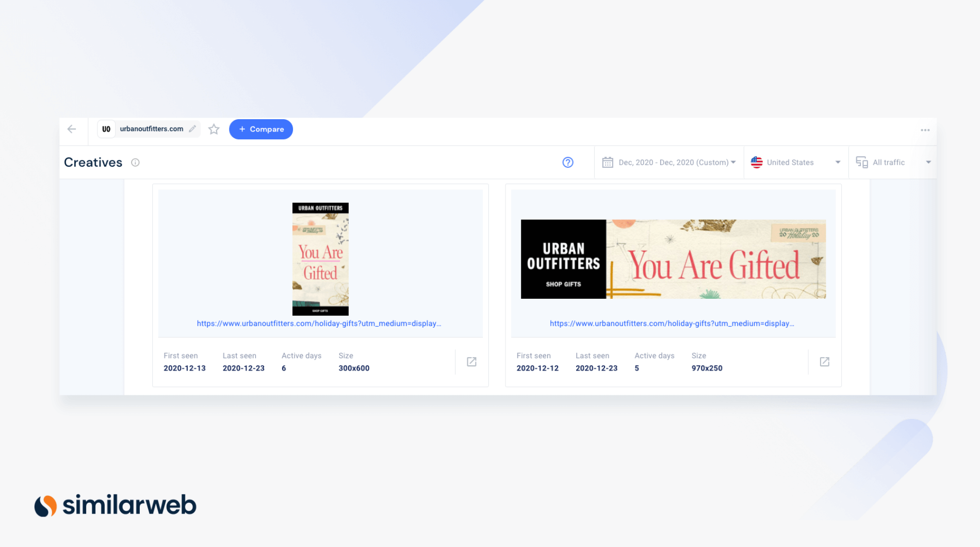
Task: Click the horizontal You Are Gifted banner thumbnail
Action: point(673,259)
